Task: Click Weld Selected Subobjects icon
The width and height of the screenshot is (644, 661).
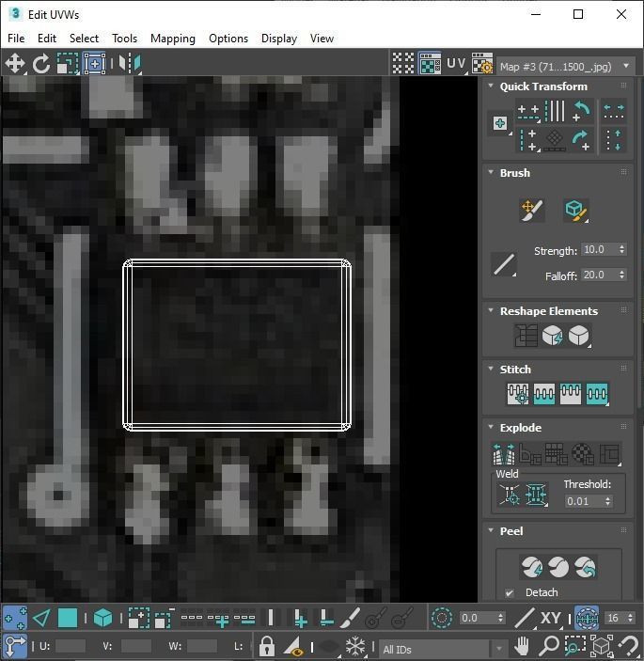Action: pyautogui.click(x=536, y=495)
